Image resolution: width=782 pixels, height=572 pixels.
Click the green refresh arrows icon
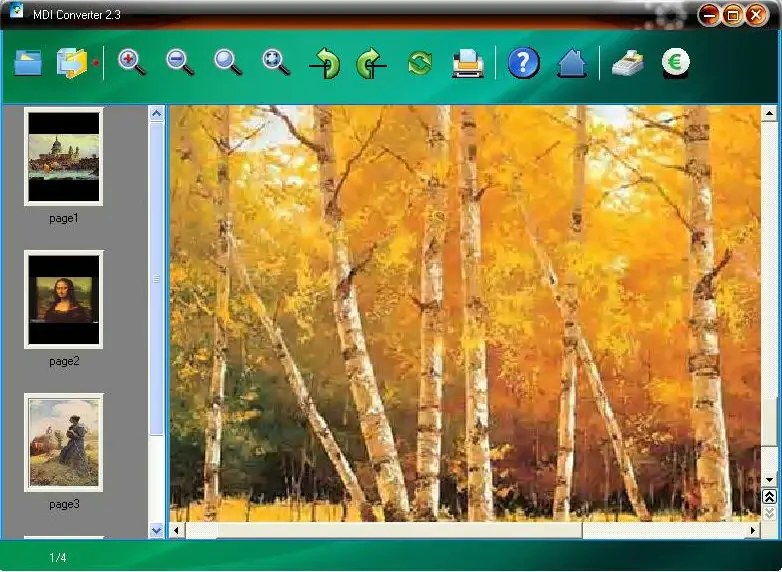point(420,63)
